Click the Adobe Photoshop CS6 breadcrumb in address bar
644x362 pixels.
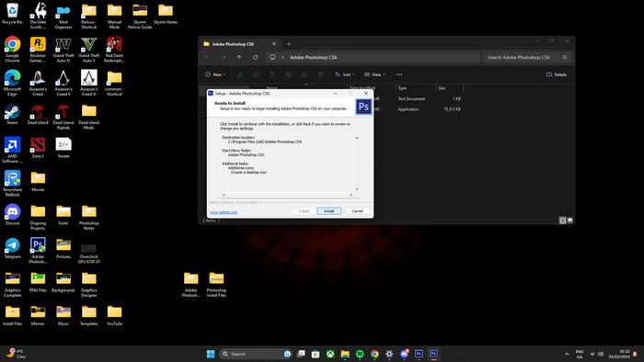[313, 57]
